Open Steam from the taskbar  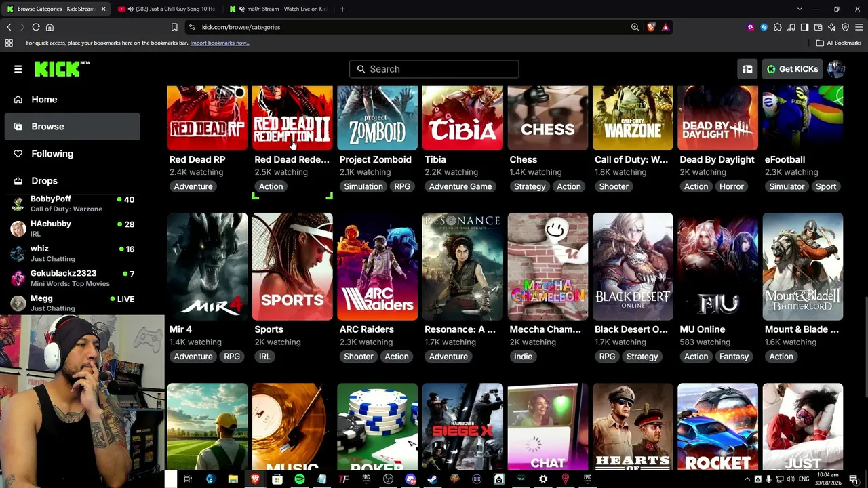point(432,479)
